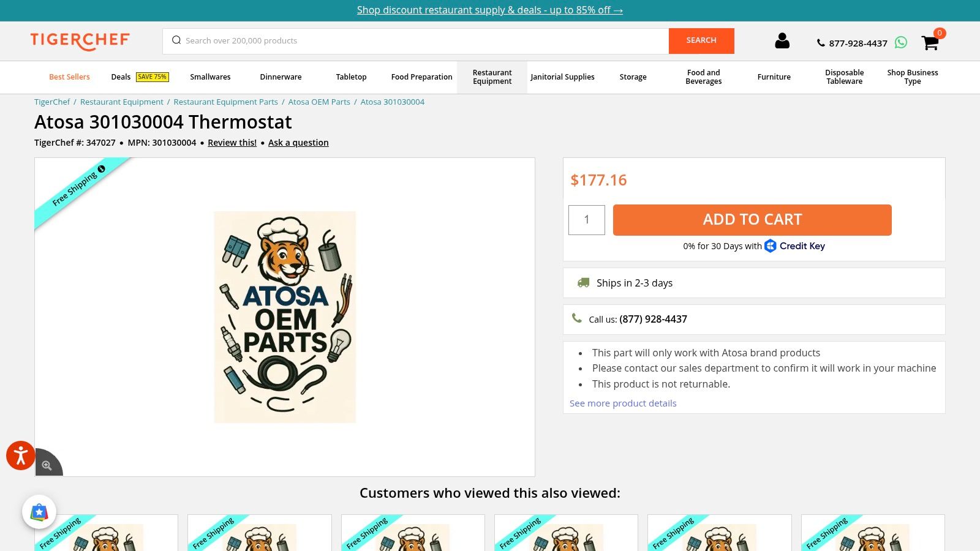980x551 pixels.
Task: Open the shopping cart icon
Action: [930, 42]
